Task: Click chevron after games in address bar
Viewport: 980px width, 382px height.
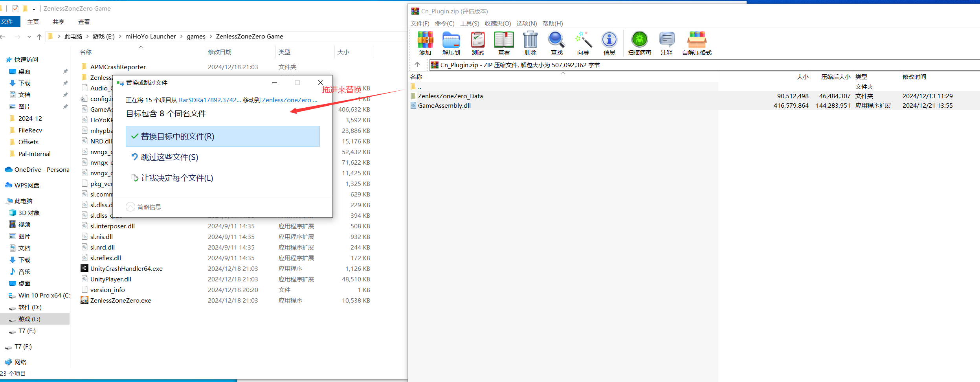Action: pyautogui.click(x=211, y=36)
